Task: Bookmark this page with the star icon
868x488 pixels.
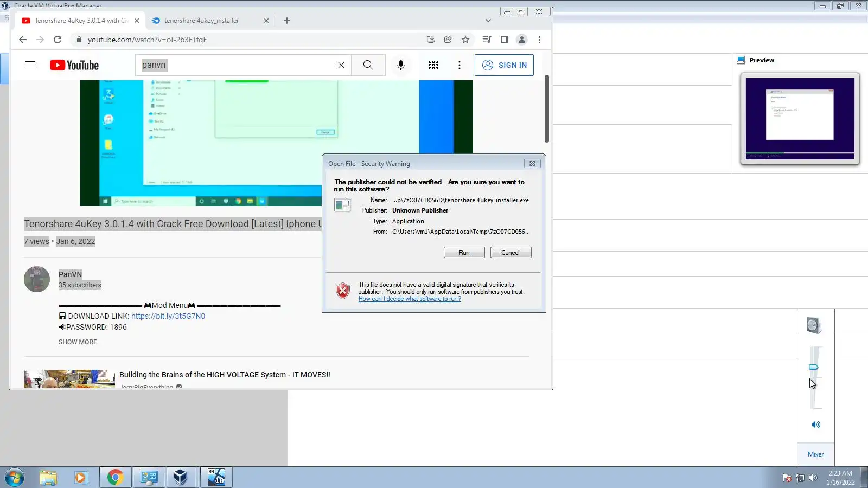Action: tap(465, 40)
